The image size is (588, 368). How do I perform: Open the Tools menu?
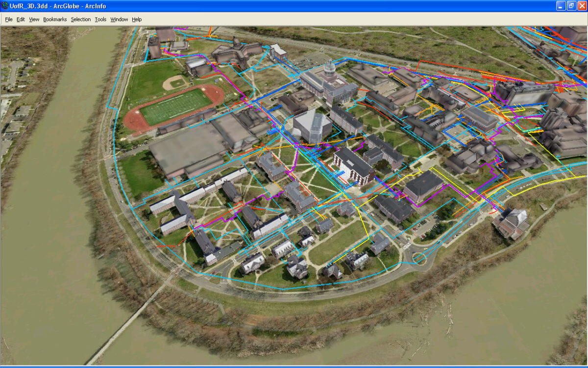[x=100, y=20]
